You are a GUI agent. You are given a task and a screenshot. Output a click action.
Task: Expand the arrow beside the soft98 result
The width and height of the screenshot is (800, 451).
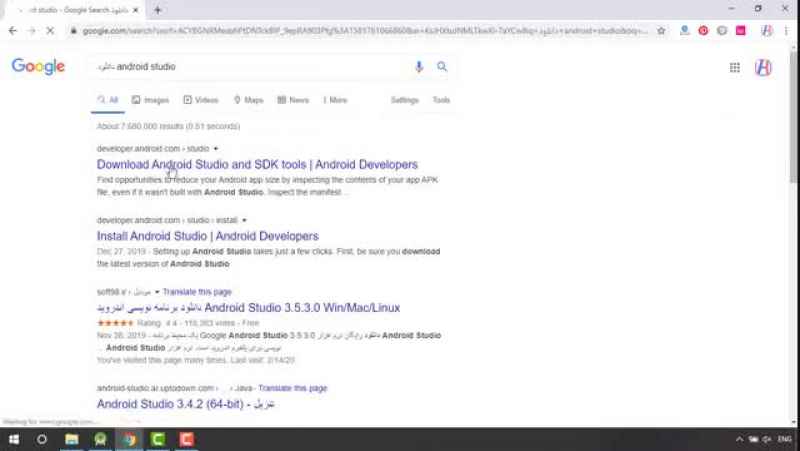(x=157, y=292)
